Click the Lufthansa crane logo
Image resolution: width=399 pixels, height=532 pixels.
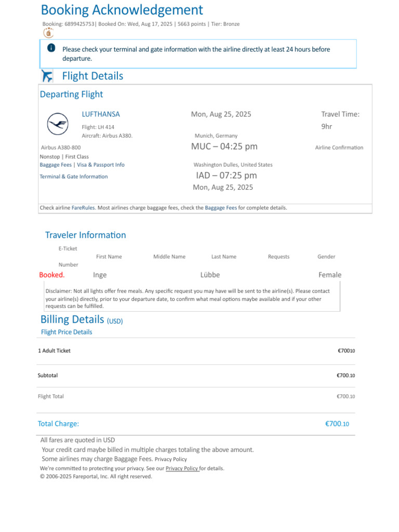(58, 124)
